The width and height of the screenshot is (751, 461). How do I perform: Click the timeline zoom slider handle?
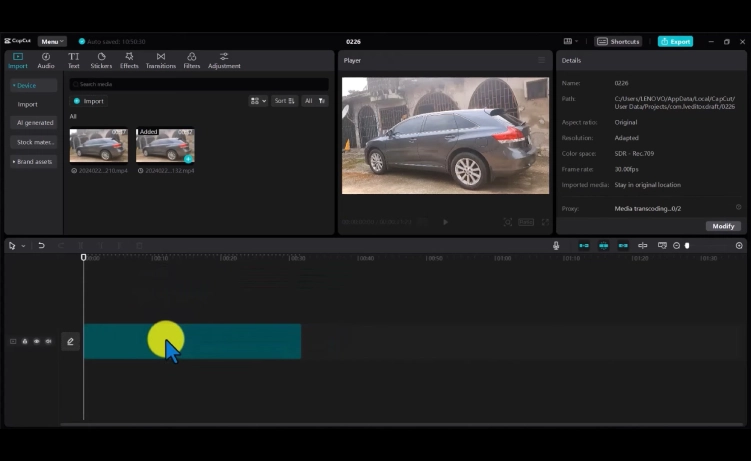pyautogui.click(x=687, y=246)
